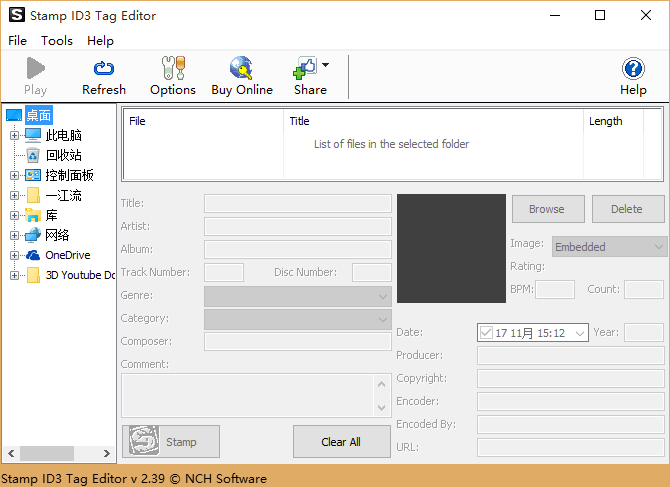The height and width of the screenshot is (487, 670).
Task: Click the folder tree horizontal scrollbar thumb
Action: click(x=47, y=453)
